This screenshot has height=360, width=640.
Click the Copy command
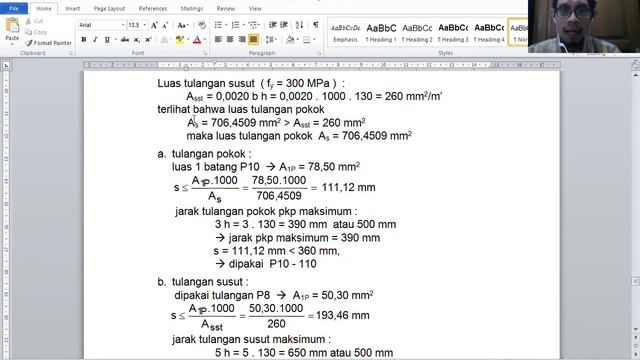point(36,32)
